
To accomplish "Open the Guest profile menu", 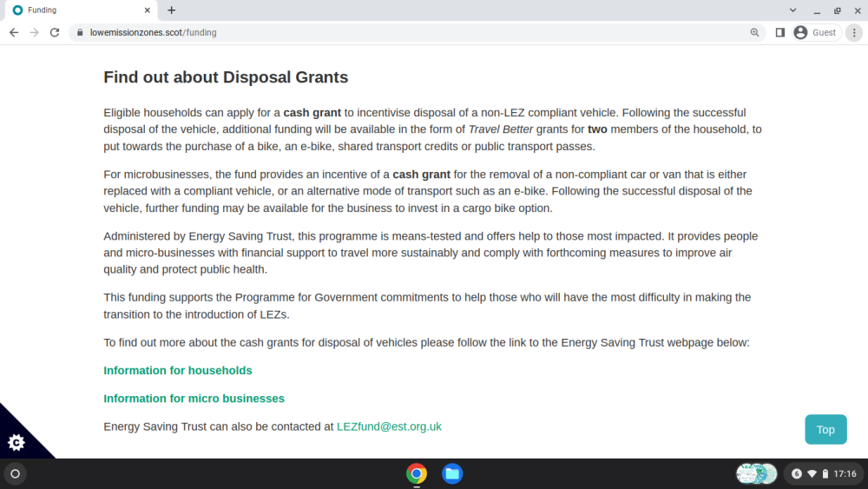I will click(x=817, y=33).
